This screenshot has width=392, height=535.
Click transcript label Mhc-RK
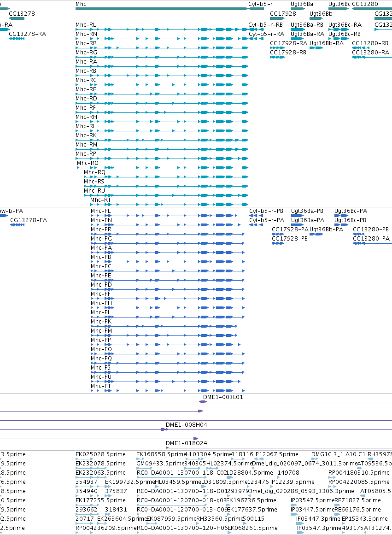[x=86, y=135]
